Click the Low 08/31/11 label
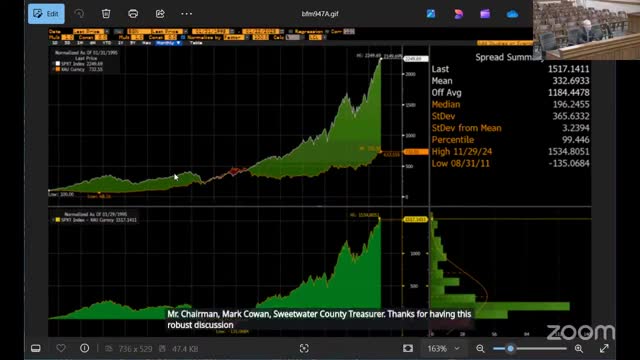640x360 pixels. point(460,164)
